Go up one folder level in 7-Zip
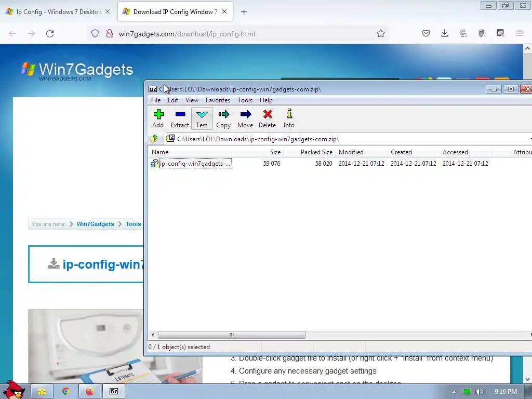532x399 pixels. click(154, 138)
